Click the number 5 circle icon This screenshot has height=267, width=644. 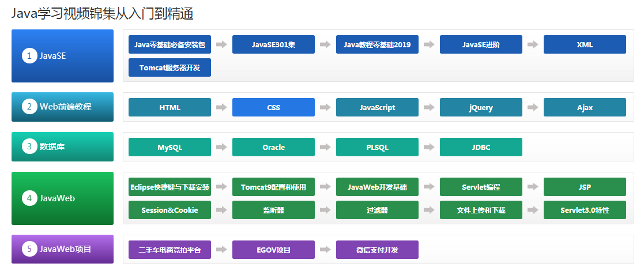pos(29,249)
